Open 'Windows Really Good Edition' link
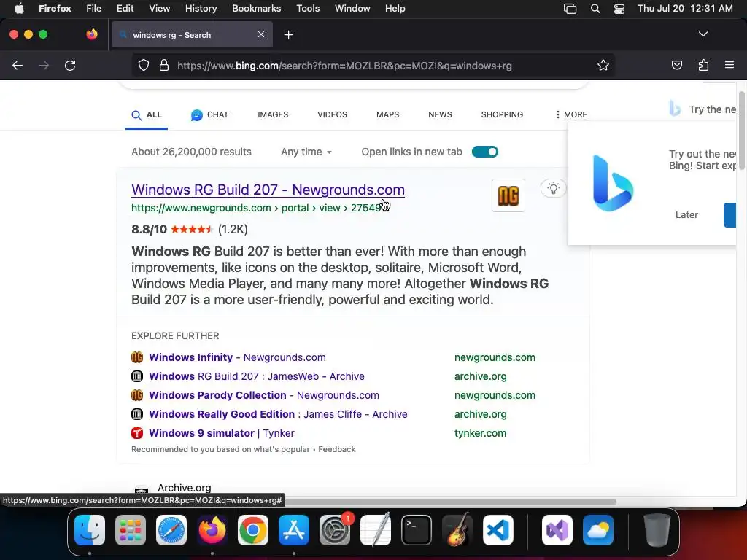Viewport: 747px width, 560px height. [x=278, y=414]
